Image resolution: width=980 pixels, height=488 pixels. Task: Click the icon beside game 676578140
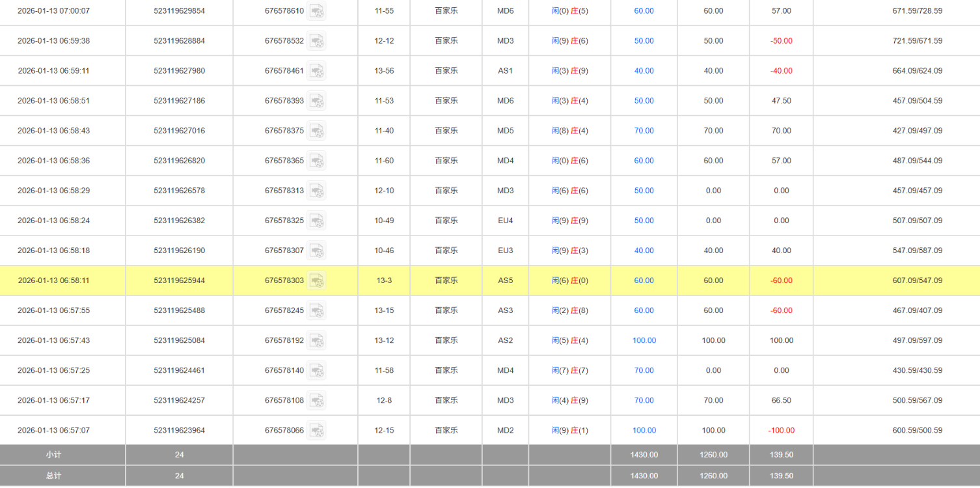(316, 370)
